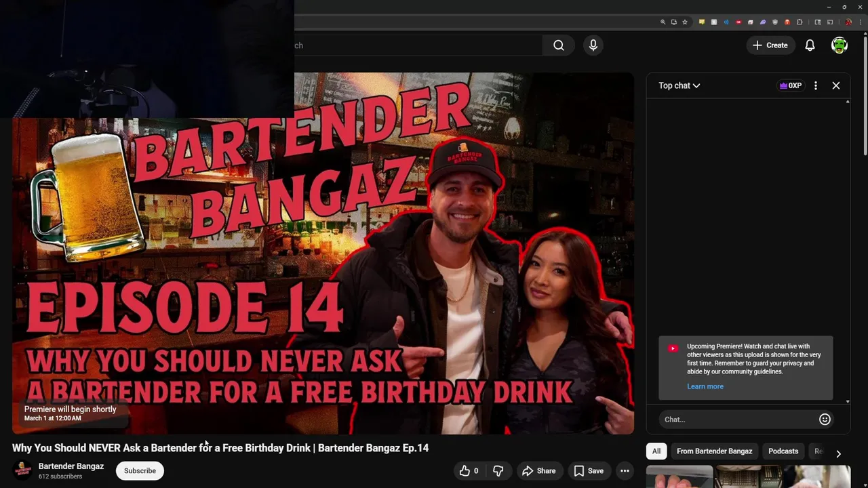Dislike the video with thumbs down
This screenshot has width=868, height=488.
(x=498, y=471)
